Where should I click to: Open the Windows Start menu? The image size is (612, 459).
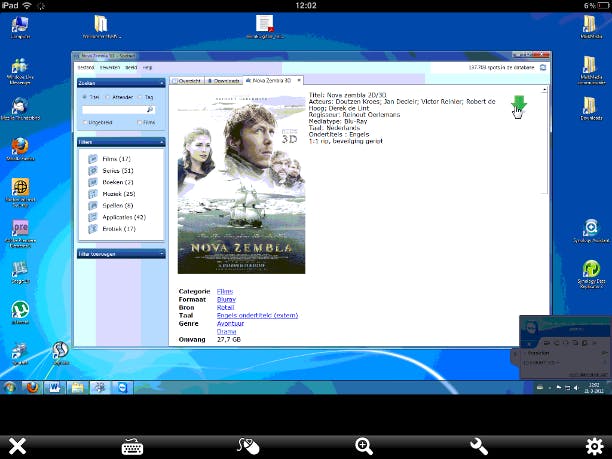(10, 388)
